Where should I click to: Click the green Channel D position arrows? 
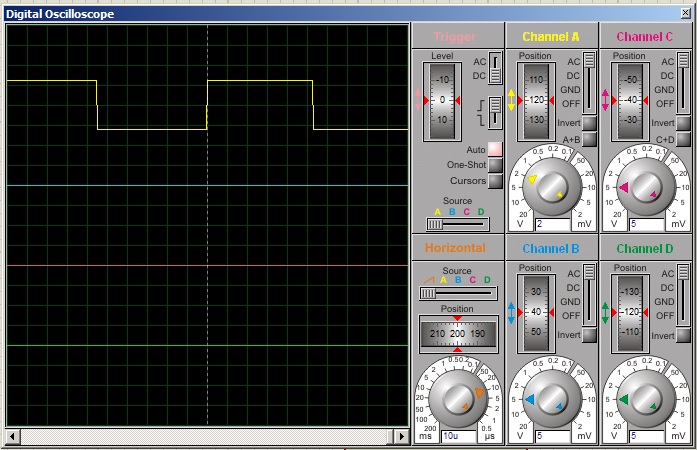click(x=605, y=313)
